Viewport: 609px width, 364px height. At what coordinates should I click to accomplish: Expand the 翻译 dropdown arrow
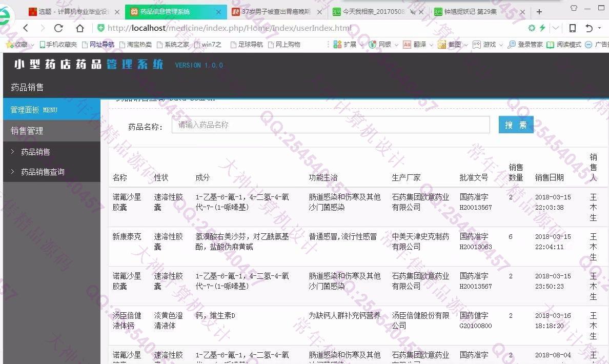tap(431, 45)
